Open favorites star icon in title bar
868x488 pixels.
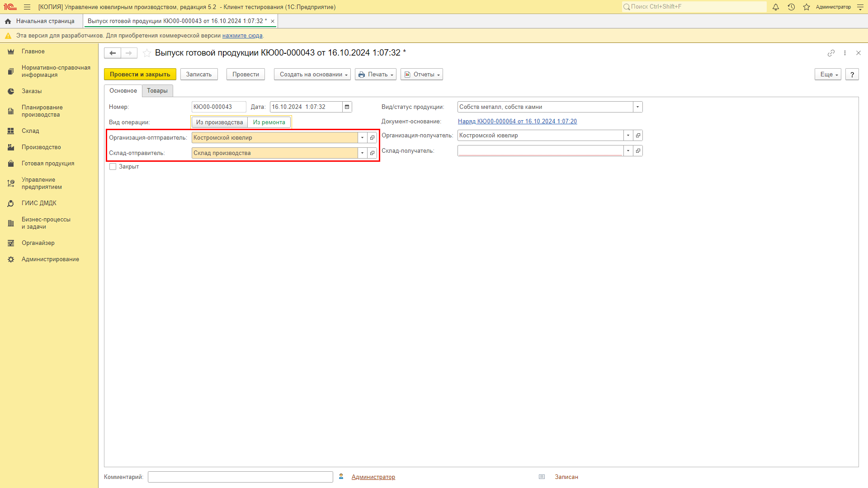(807, 7)
